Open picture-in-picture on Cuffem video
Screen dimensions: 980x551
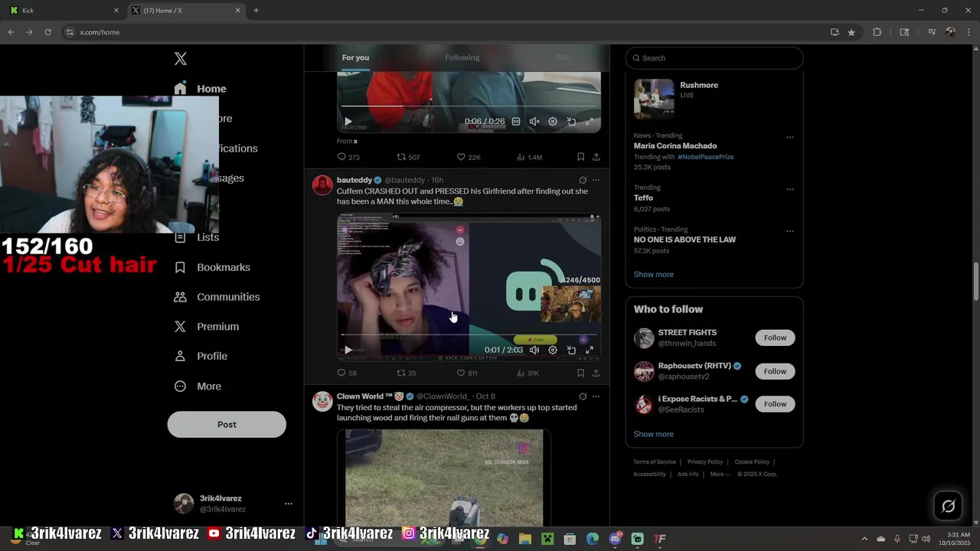(571, 350)
